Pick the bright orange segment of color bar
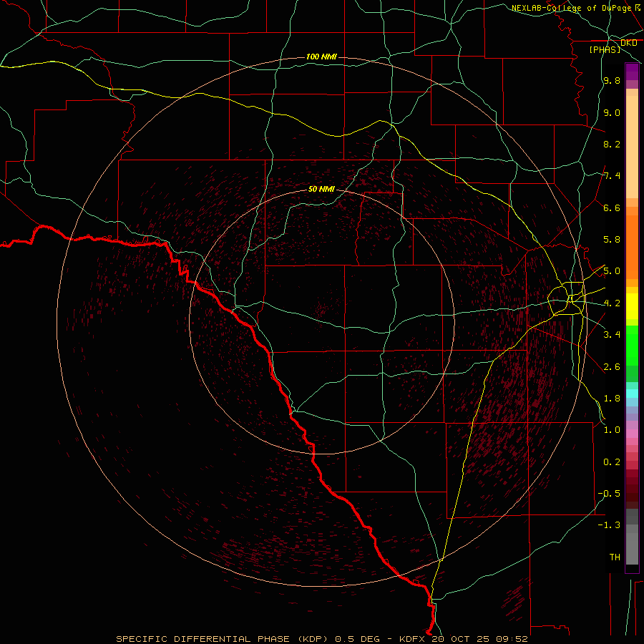 pos(632,248)
